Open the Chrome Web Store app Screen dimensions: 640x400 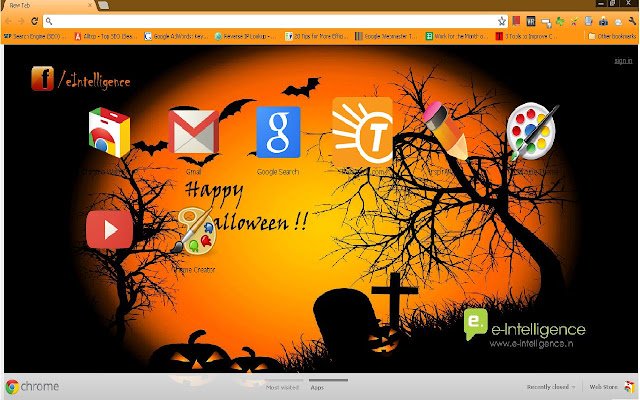[109, 132]
